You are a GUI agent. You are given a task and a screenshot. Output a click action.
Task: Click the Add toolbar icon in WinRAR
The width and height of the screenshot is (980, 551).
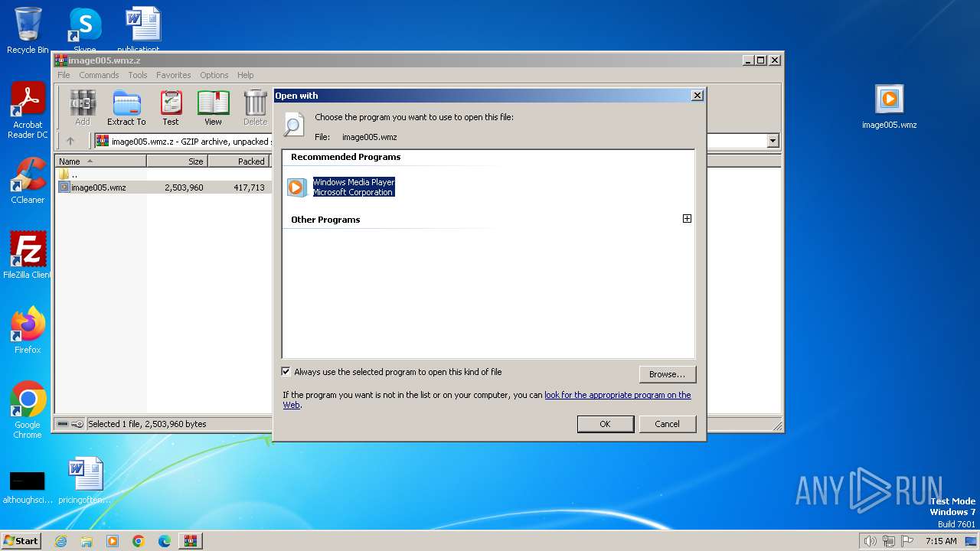(x=83, y=107)
